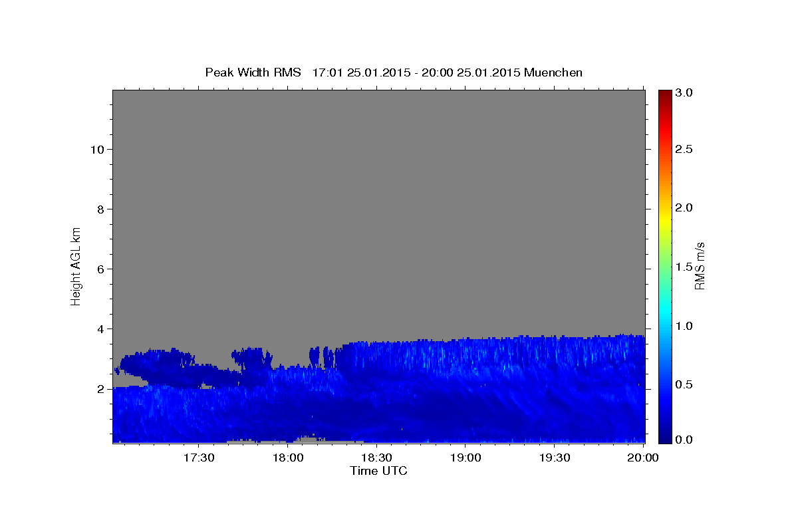The image size is (798, 532).
Task: Click the gray no-data area at 8 km
Action: click(x=378, y=209)
